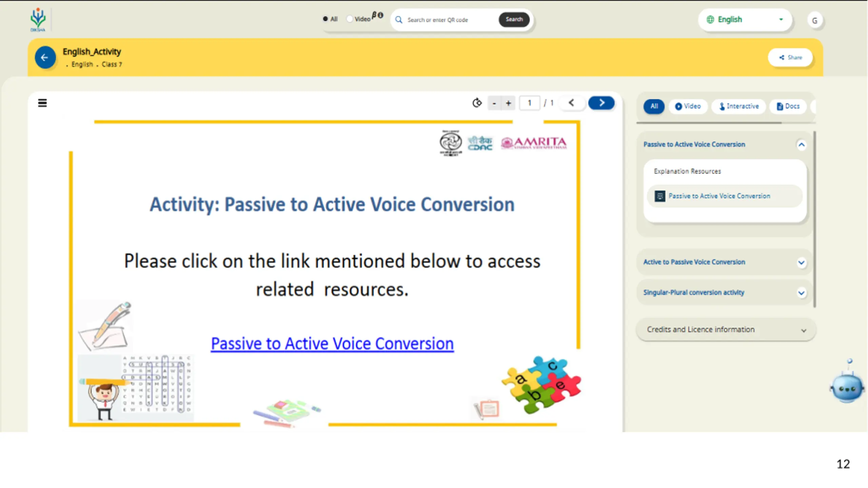Go back using the blue arrow button
Screen dimensions: 868x488
point(45,57)
